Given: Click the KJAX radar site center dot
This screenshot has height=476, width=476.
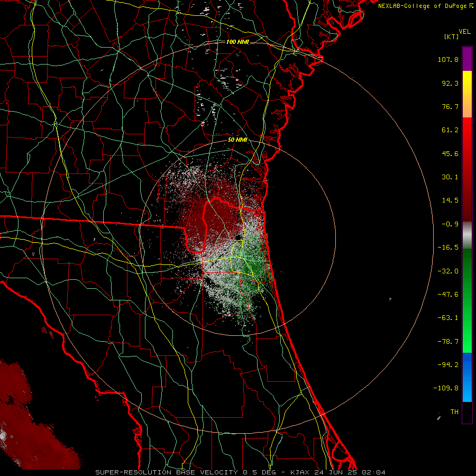Looking at the screenshot, I should pyautogui.click(x=239, y=236).
